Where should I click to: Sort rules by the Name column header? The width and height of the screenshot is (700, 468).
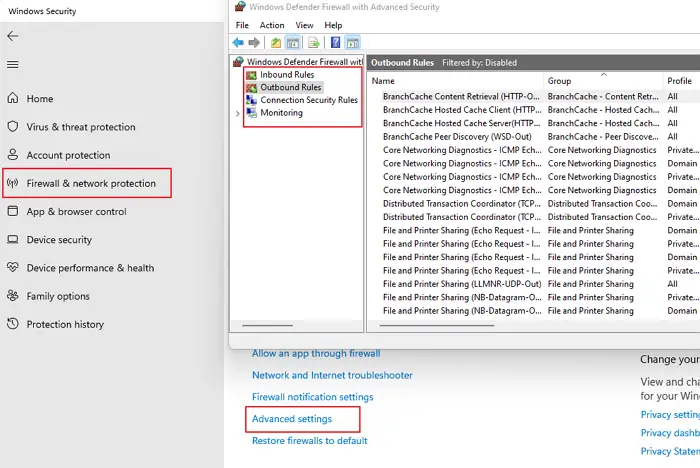[455, 81]
